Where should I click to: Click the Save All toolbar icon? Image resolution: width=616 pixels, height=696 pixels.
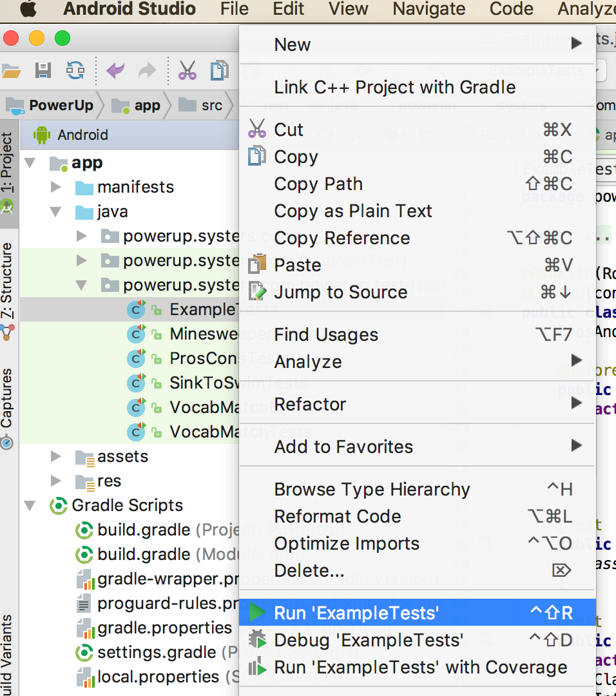[43, 70]
